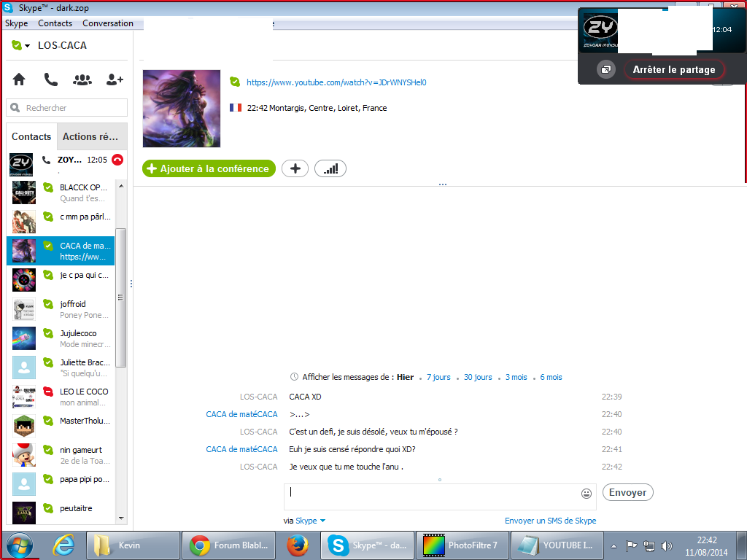The height and width of the screenshot is (560, 747).
Task: Switch to PhotoFiltre 7 taskbar window
Action: (461, 545)
